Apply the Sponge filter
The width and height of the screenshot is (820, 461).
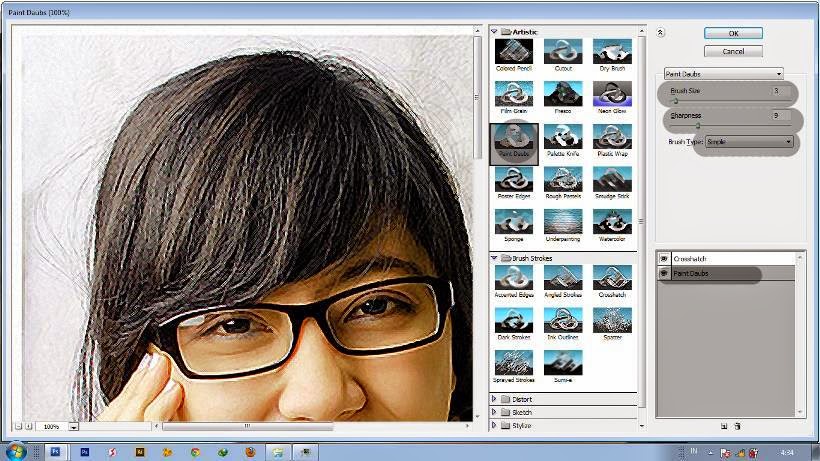click(x=514, y=222)
